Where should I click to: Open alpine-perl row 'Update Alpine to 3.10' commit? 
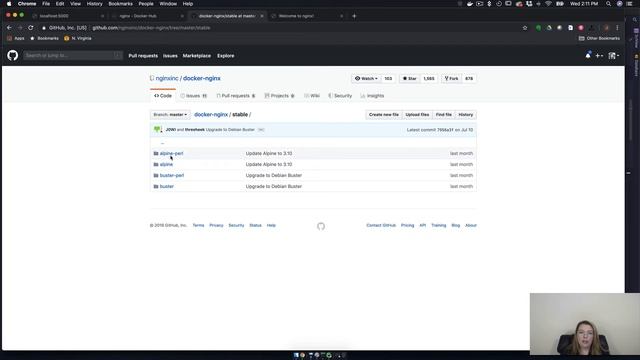click(x=269, y=153)
